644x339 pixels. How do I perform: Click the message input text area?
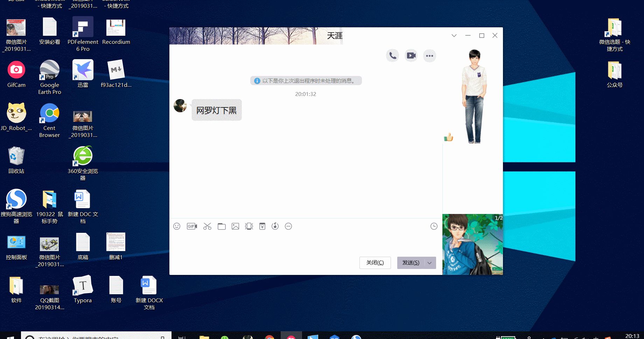(306, 243)
